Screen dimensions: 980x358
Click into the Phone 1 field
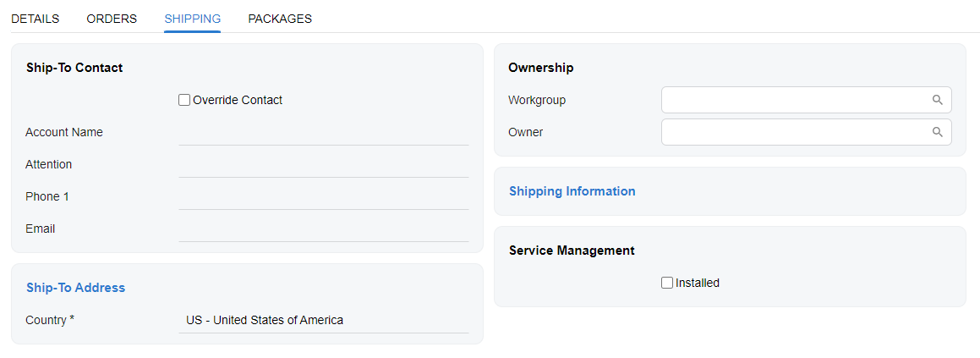pyautogui.click(x=323, y=197)
